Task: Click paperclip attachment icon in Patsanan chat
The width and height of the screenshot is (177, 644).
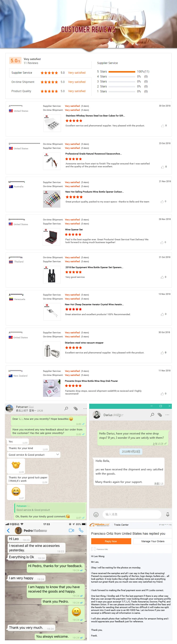Action: point(76,408)
